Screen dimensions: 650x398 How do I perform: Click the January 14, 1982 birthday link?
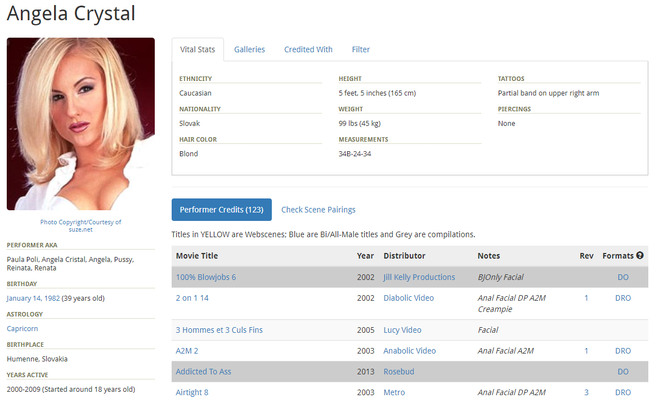(33, 298)
